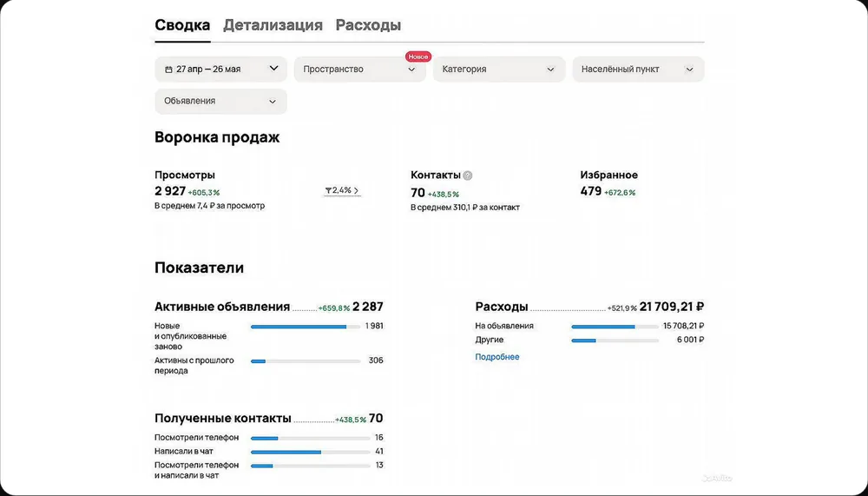The image size is (868, 496).
Task: Open the date range 27 апр — 26 мая dropdown
Action: (220, 69)
